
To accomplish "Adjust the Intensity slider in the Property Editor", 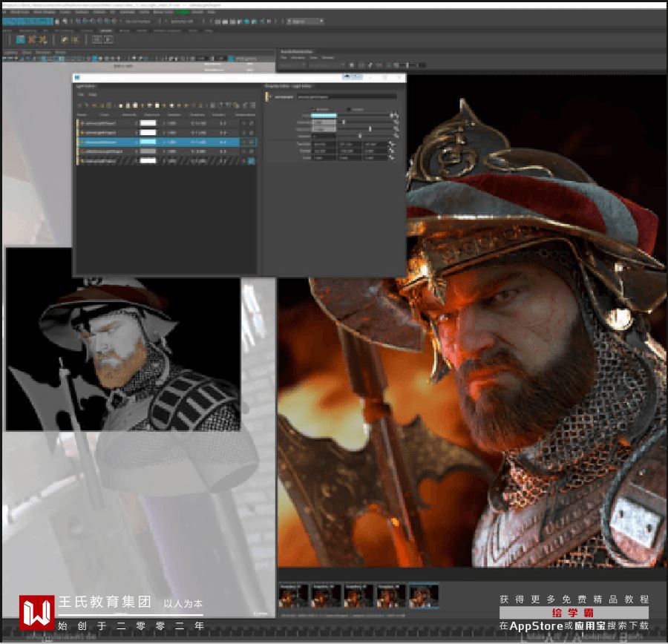I will pyautogui.click(x=365, y=122).
